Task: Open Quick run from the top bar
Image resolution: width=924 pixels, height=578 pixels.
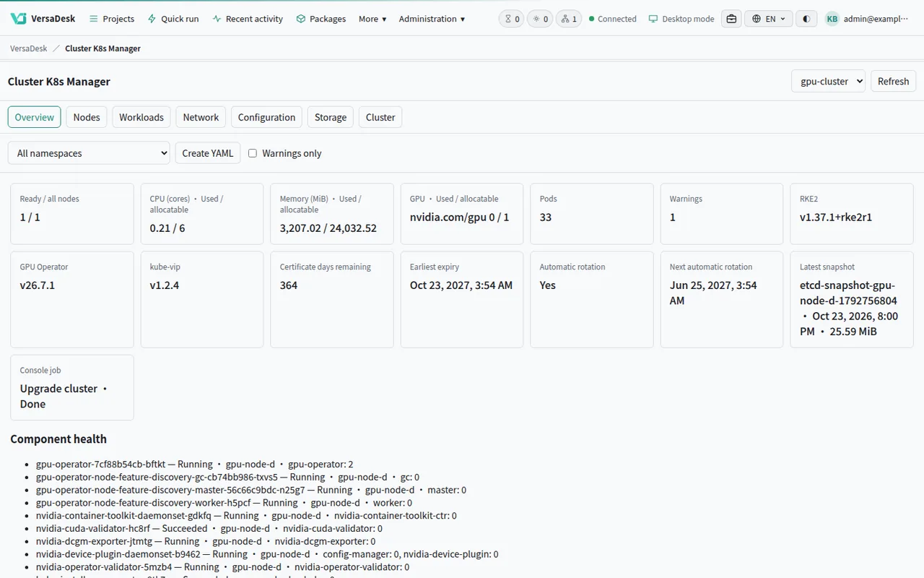Action: coord(173,19)
